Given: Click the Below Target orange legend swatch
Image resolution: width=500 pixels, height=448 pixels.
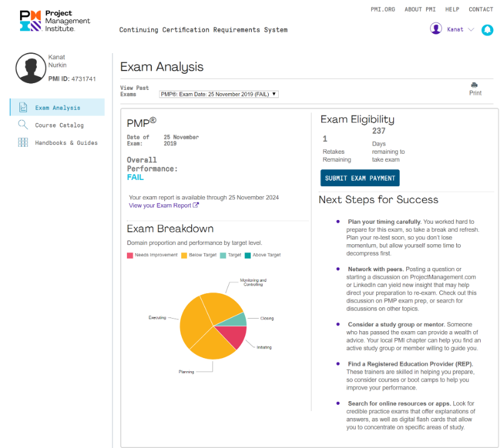Looking at the screenshot, I should [184, 256].
